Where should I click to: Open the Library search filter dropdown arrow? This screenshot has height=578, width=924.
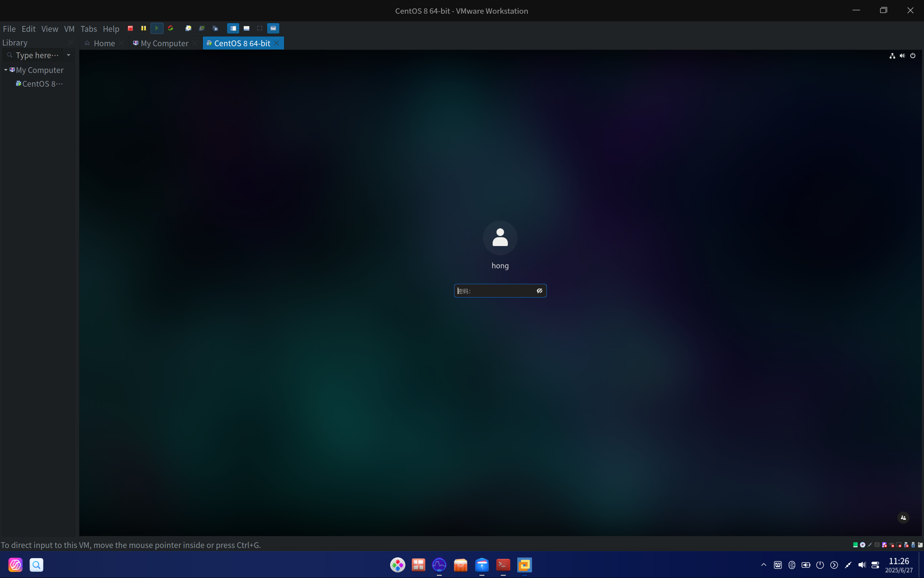69,55
